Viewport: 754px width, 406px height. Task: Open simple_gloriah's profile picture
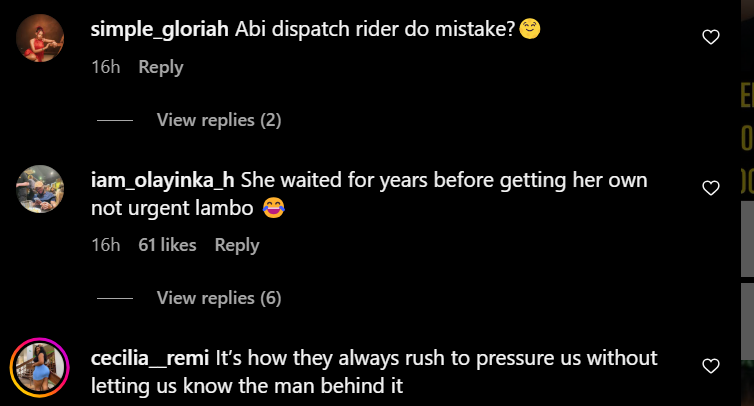[x=41, y=37]
